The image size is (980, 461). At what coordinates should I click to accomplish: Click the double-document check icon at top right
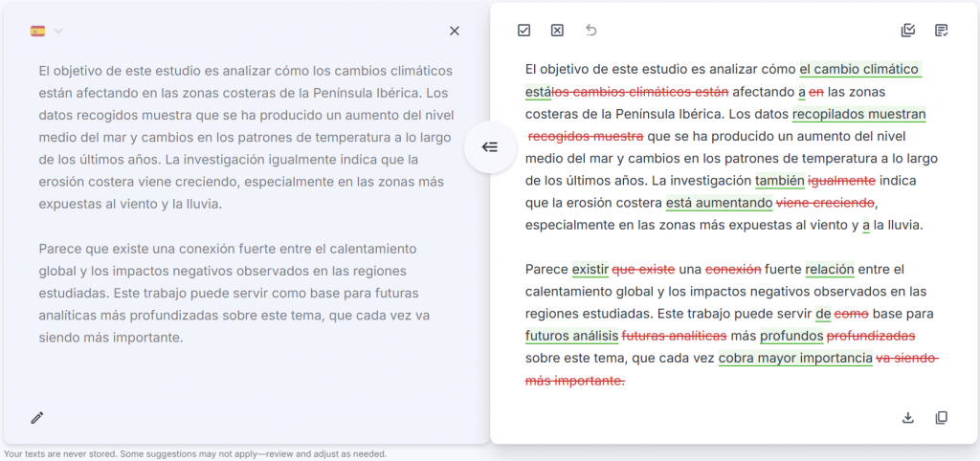click(908, 31)
